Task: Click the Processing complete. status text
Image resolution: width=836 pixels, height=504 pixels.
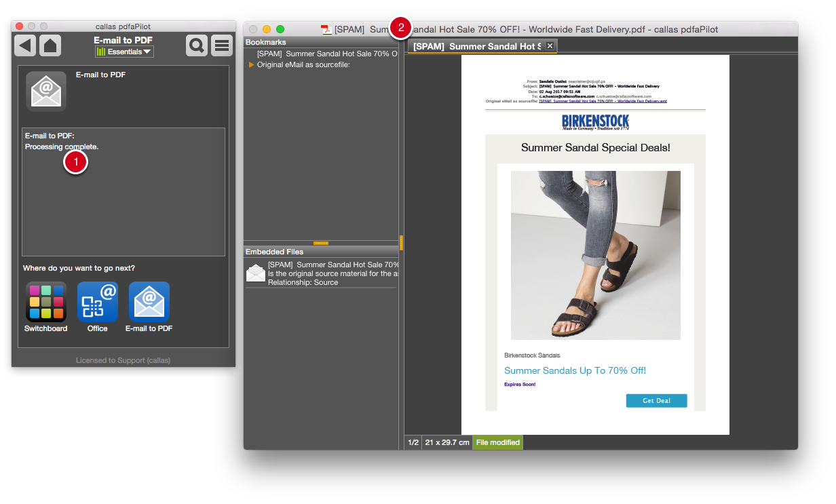Action: point(62,147)
